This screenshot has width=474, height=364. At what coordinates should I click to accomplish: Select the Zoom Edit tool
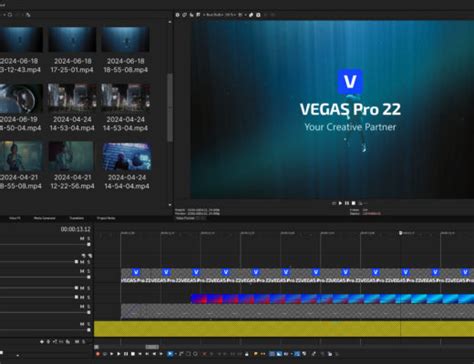[x=195, y=354]
